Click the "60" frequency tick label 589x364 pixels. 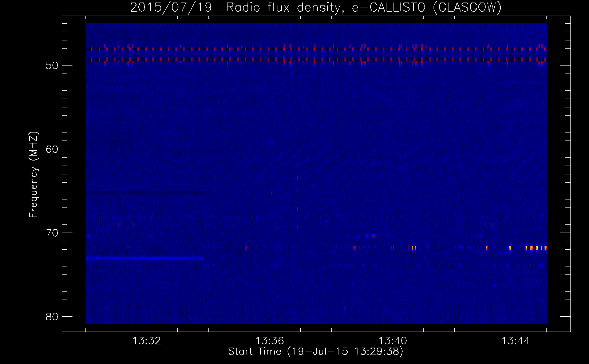52,149
